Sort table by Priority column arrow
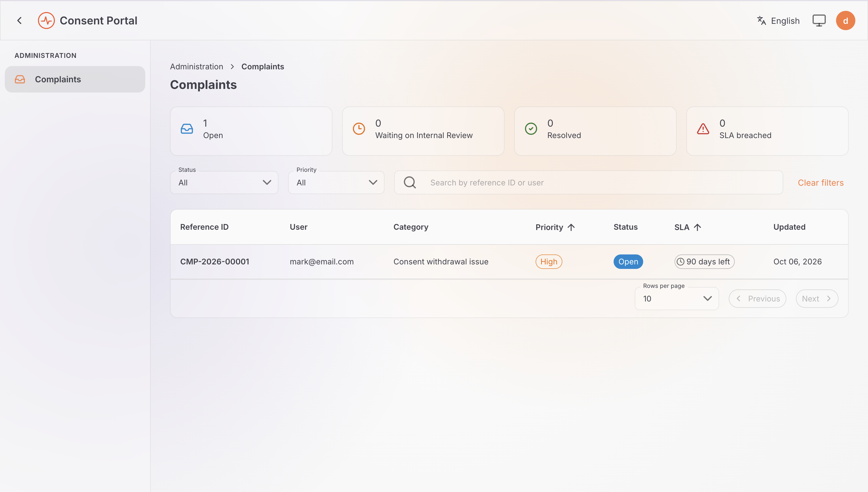868x492 pixels. [571, 227]
